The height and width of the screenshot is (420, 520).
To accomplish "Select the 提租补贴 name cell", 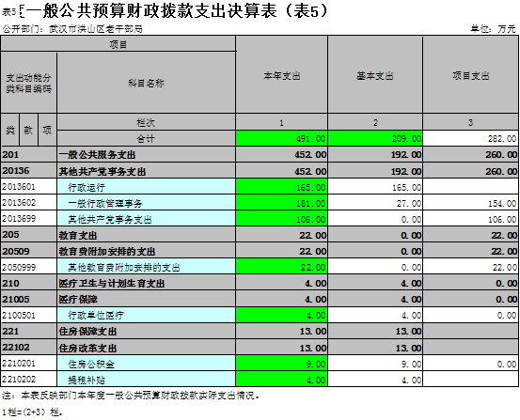I will pyautogui.click(x=146, y=380).
